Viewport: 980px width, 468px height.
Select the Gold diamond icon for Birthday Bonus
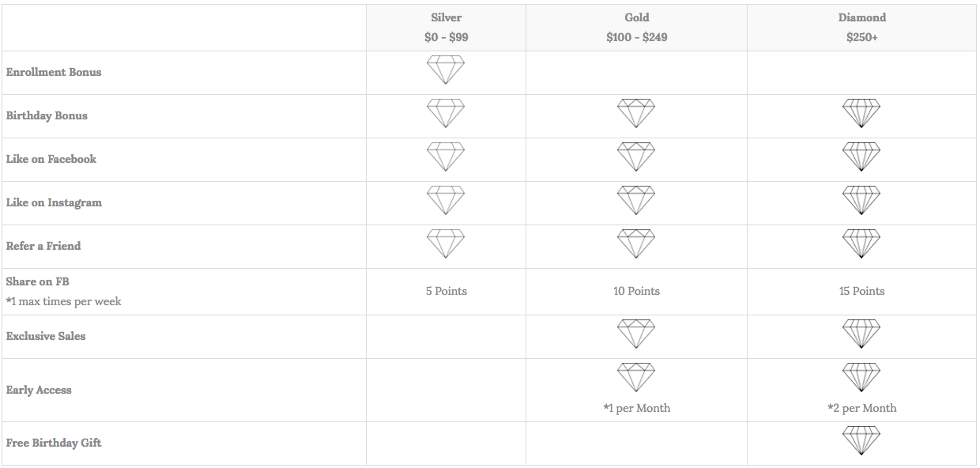pos(636,113)
